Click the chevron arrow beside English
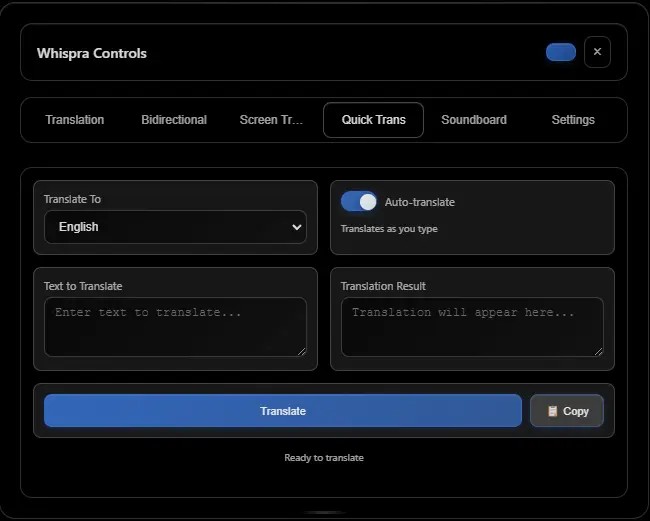 [296, 227]
